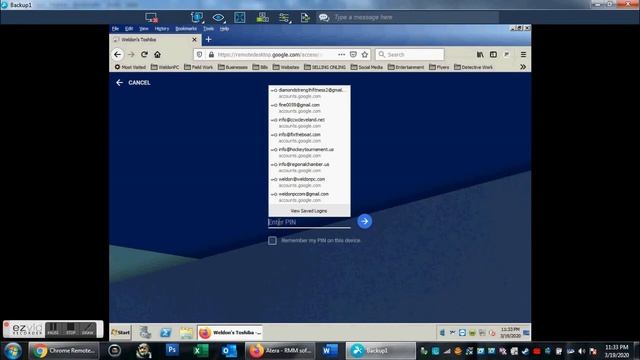640x360 pixels.
Task: Open the Tools menu in Firefox
Action: click(x=208, y=29)
